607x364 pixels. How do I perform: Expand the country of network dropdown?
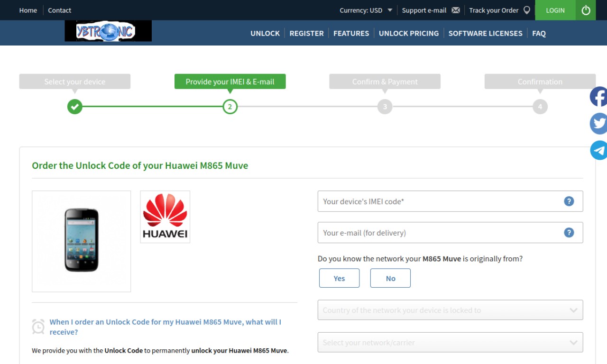tap(450, 310)
